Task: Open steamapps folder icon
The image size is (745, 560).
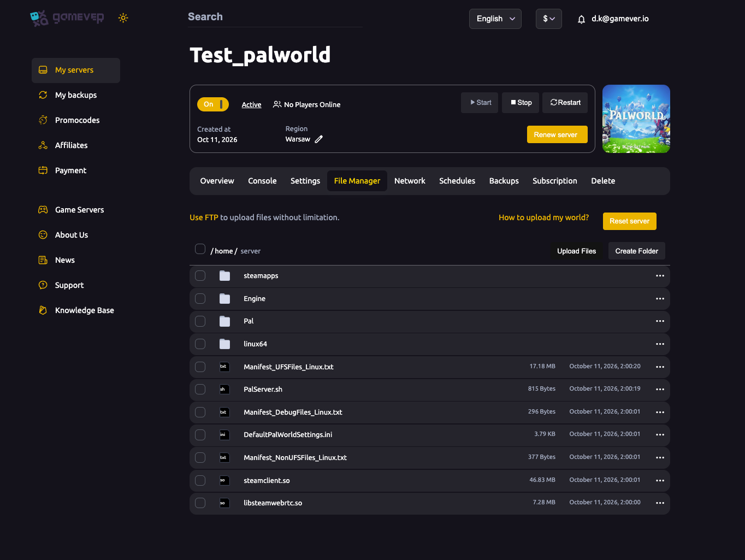Action: [224, 276]
